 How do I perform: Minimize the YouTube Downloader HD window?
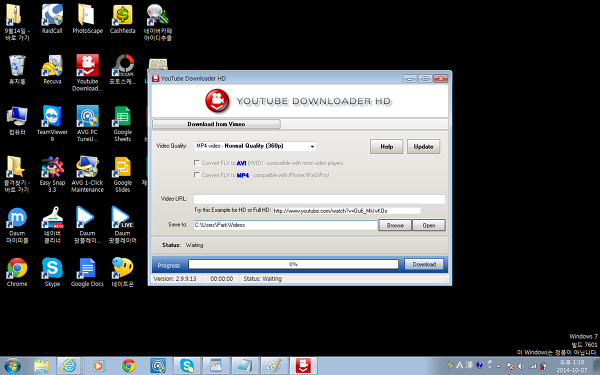pos(410,78)
